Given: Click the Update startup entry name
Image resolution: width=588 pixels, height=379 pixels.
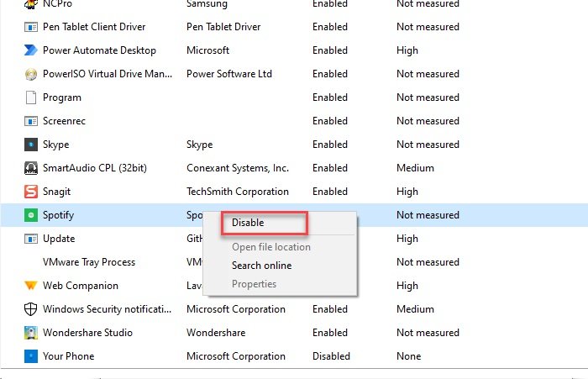Looking at the screenshot, I should 59,239.
